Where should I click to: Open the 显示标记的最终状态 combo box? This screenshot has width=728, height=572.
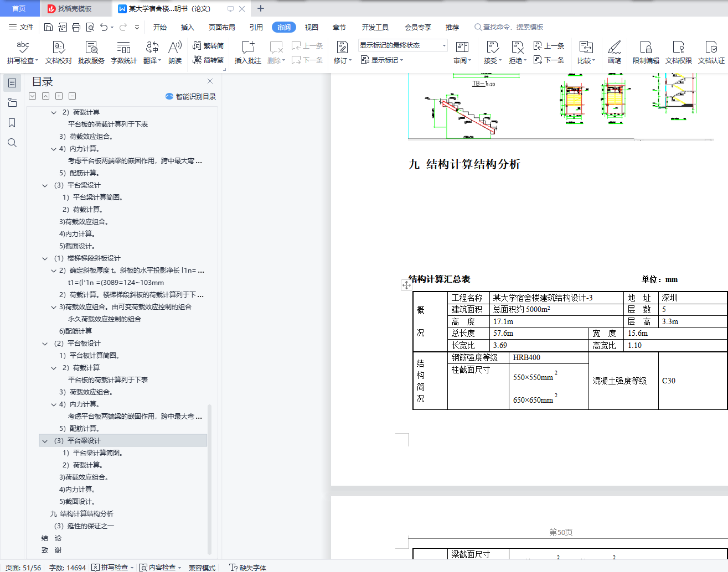click(x=402, y=45)
